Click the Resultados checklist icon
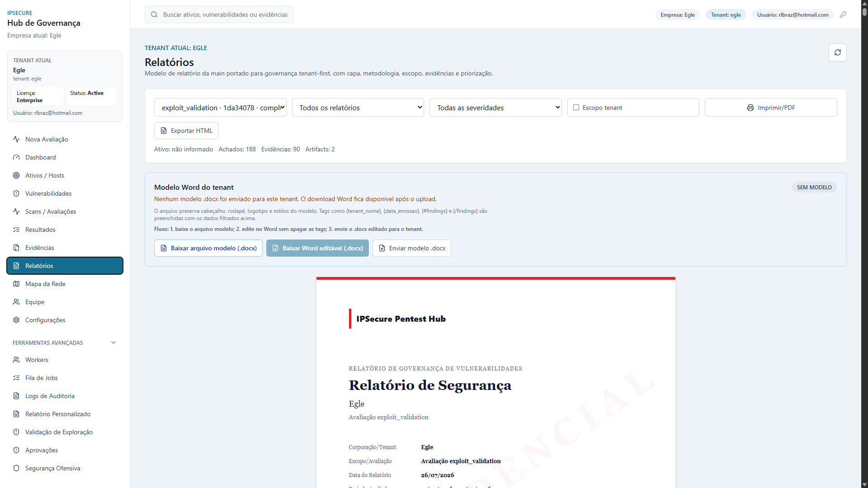The width and height of the screenshot is (868, 488). pyautogui.click(x=16, y=230)
